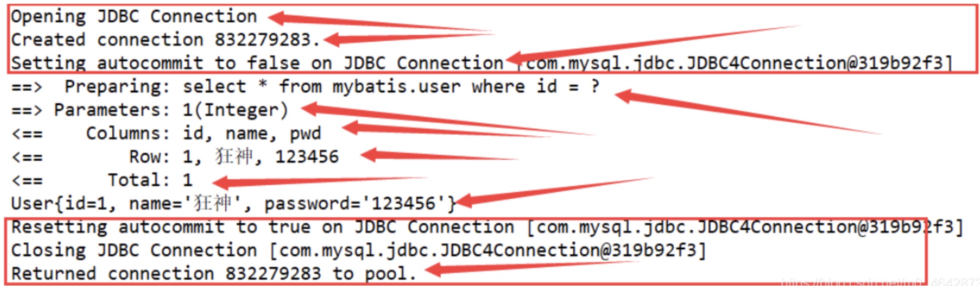Select the 'Row: 1, 狂神, 123456' line
The width and height of the screenshot is (980, 286).
pyautogui.click(x=175, y=157)
